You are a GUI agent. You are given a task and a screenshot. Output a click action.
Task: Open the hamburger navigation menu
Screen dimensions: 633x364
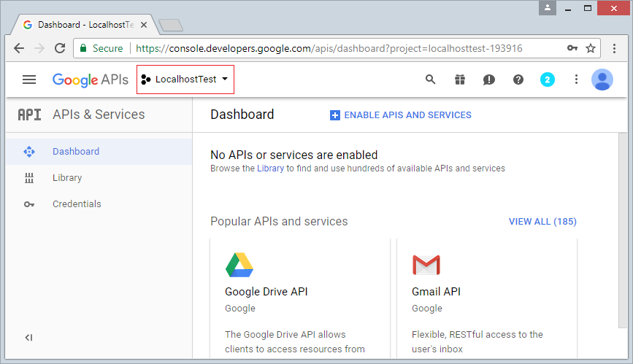point(29,80)
